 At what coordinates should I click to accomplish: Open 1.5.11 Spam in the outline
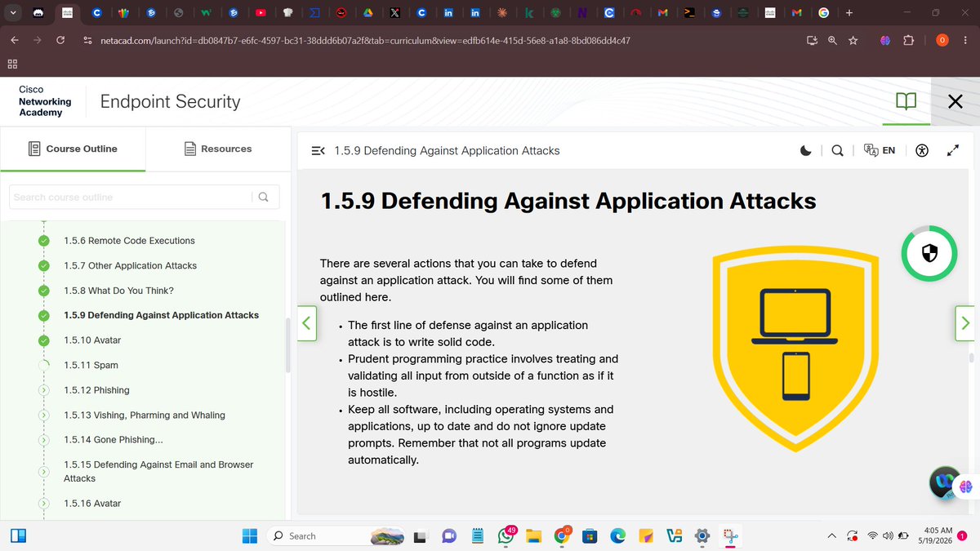tap(91, 365)
